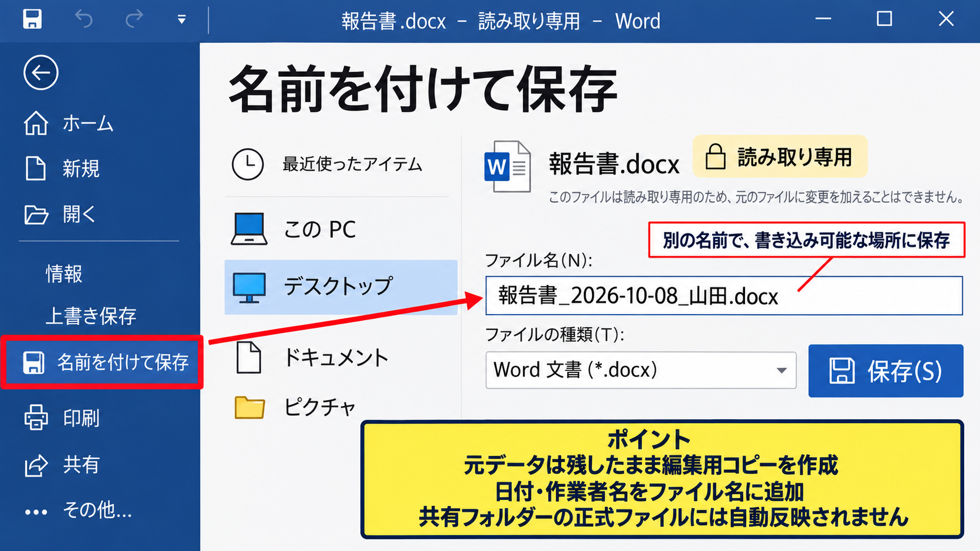Click the Word file icon beside 報告書.docx

[508, 166]
